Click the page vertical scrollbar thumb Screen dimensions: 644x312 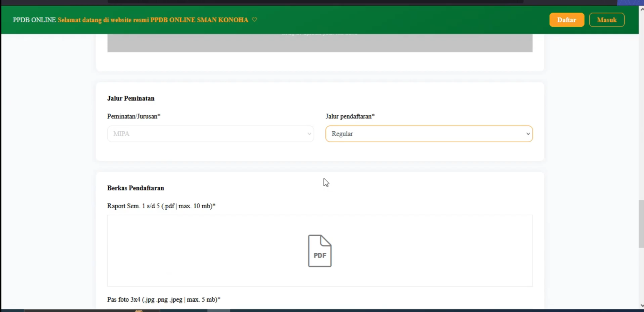641,224
